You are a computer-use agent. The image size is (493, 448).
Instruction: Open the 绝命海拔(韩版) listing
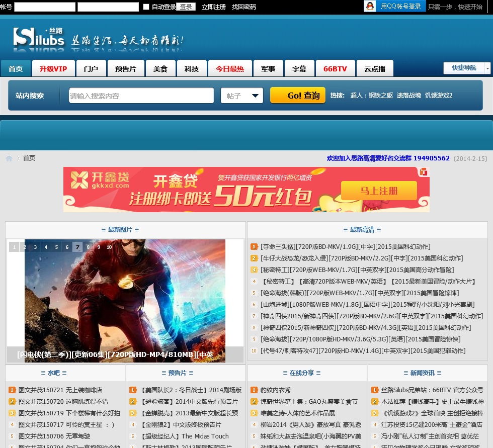360,293
